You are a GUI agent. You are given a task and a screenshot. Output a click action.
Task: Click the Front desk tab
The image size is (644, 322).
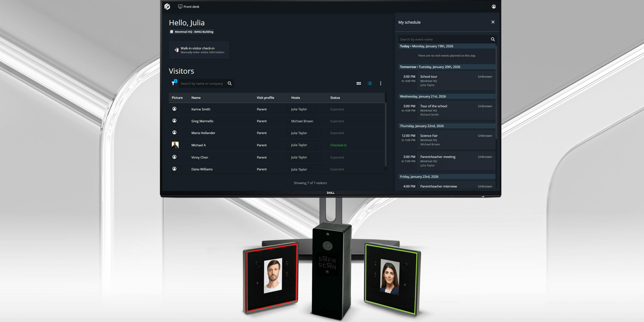[189, 7]
